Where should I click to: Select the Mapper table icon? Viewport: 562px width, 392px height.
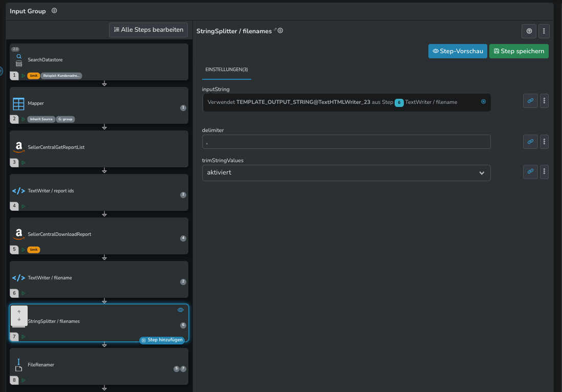(18, 103)
